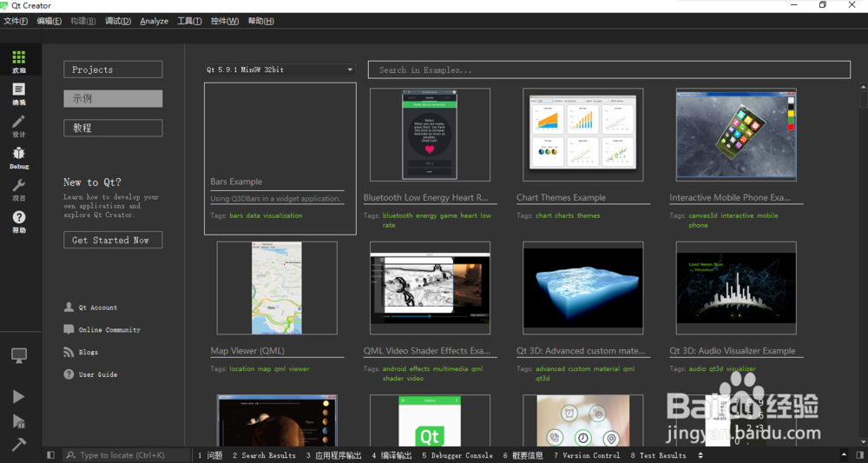Open the Analyze menu
The width and height of the screenshot is (868, 463).
point(154,21)
